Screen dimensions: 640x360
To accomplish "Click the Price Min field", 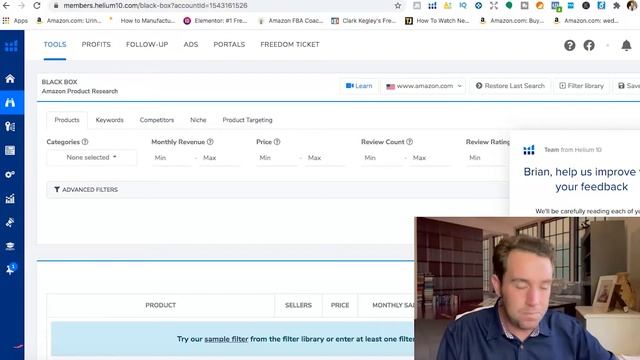I will click(x=277, y=158).
